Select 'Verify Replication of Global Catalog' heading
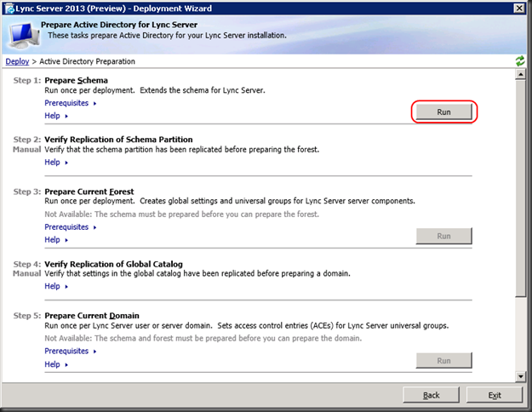532x412 pixels. (x=114, y=264)
